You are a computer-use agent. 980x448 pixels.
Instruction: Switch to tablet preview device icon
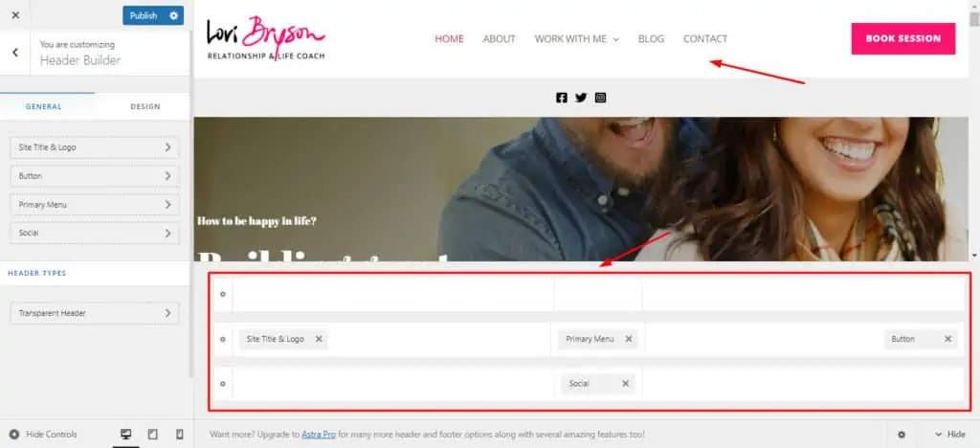pos(152,435)
